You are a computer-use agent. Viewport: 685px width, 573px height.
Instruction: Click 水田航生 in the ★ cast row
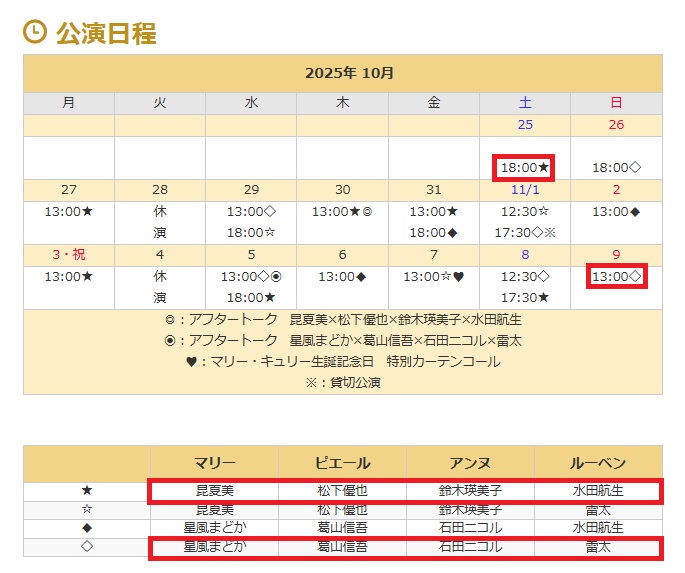tap(598, 491)
